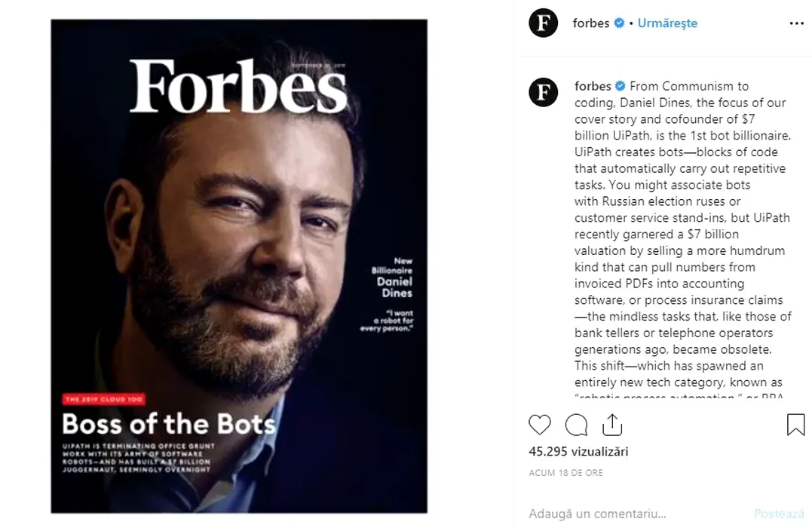Click the Forbes masthead on the cover image
Image resolution: width=812 pixels, height=528 pixels.
tap(238, 87)
